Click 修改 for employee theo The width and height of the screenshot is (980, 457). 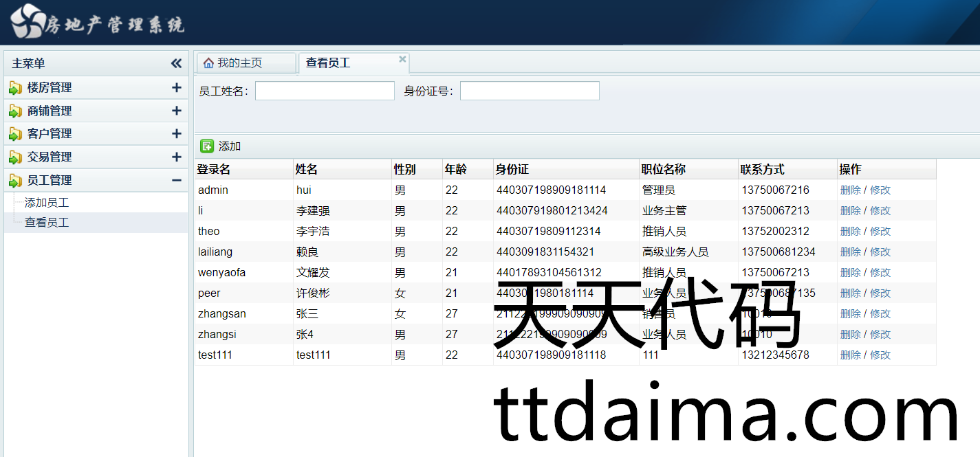[x=880, y=231]
